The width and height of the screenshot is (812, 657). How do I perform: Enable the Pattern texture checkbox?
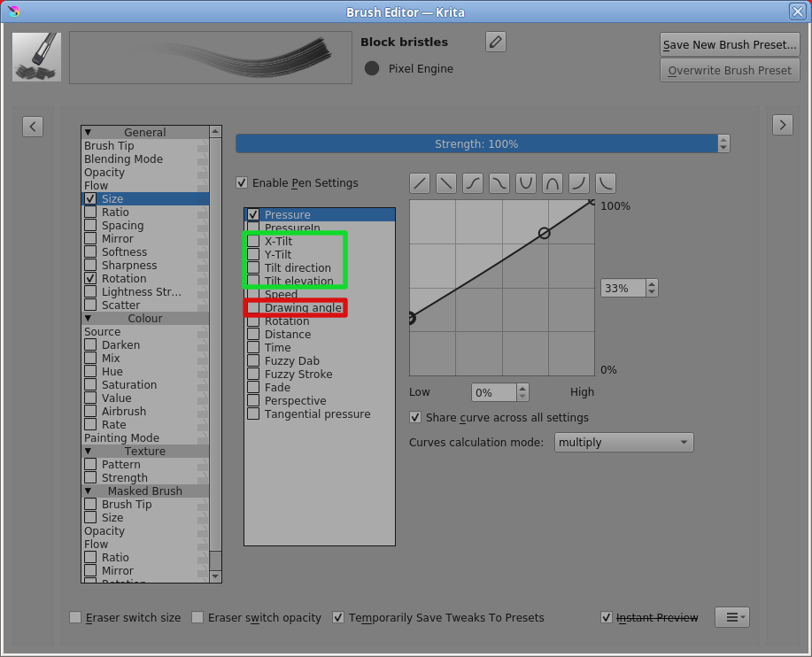pyautogui.click(x=90, y=464)
